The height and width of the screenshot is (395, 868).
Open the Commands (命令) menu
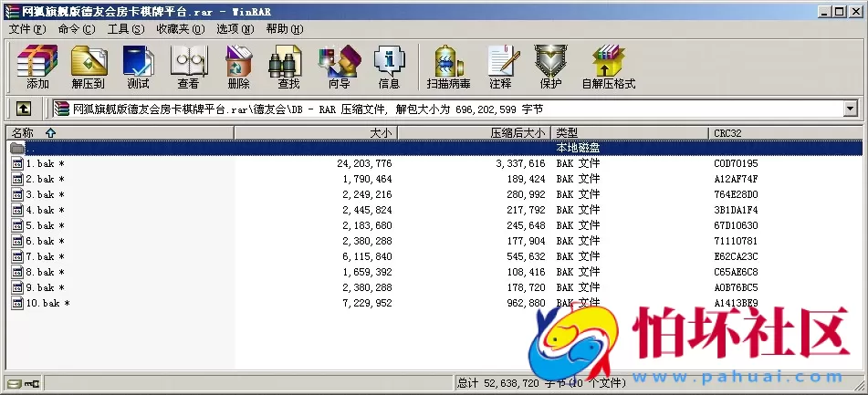click(77, 29)
